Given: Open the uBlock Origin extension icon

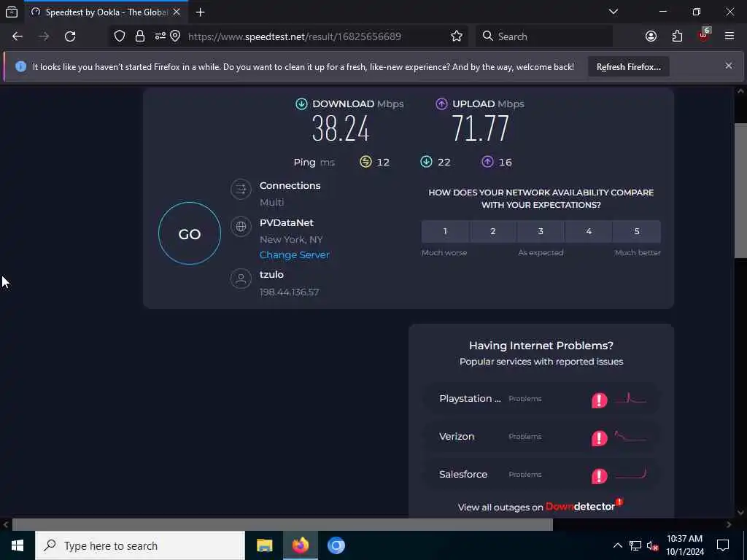Looking at the screenshot, I should pyautogui.click(x=704, y=35).
